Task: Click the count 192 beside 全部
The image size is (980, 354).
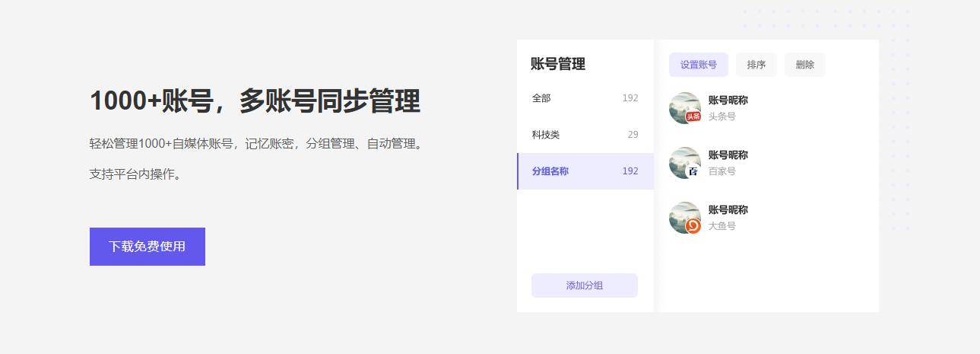Action: point(630,98)
